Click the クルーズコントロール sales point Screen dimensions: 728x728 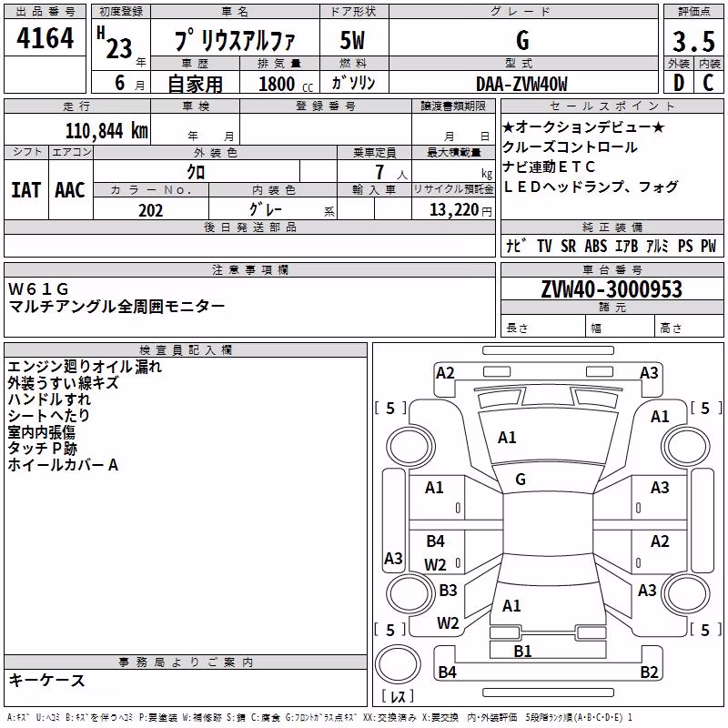point(570,147)
